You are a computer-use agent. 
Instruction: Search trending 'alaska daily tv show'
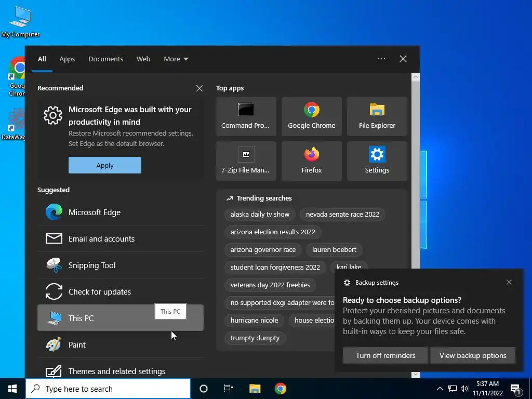coord(260,214)
